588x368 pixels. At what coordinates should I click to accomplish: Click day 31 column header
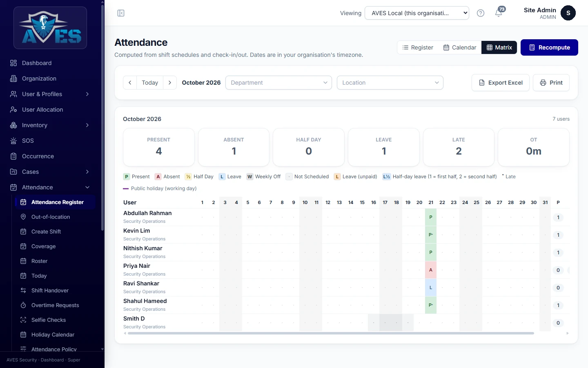pos(545,202)
